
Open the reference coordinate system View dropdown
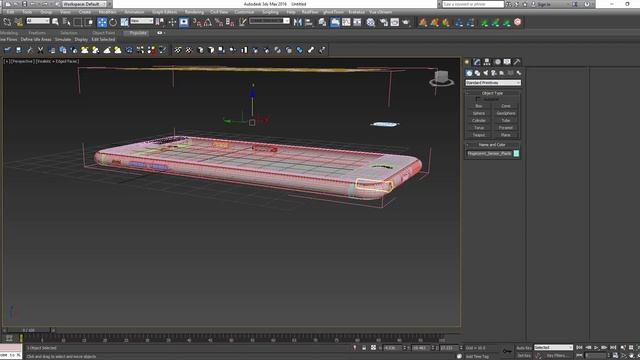(x=142, y=21)
